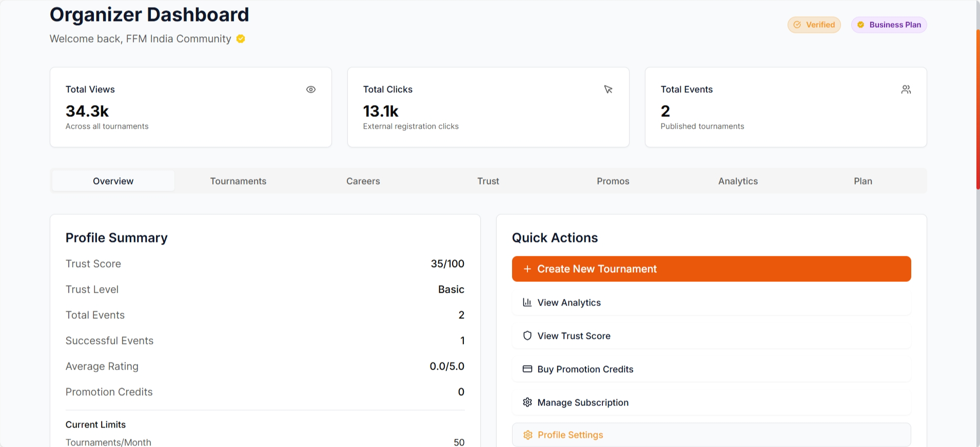This screenshot has width=980, height=447.
Task: Click the card icon beside Buy Promotion Credits
Action: [x=527, y=369]
